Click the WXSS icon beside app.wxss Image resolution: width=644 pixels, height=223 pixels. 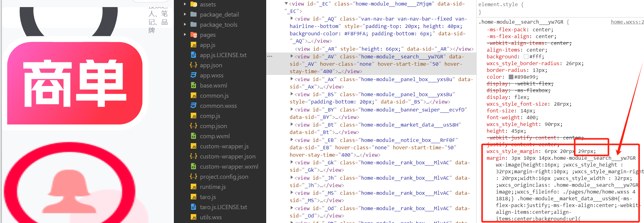[x=194, y=75]
